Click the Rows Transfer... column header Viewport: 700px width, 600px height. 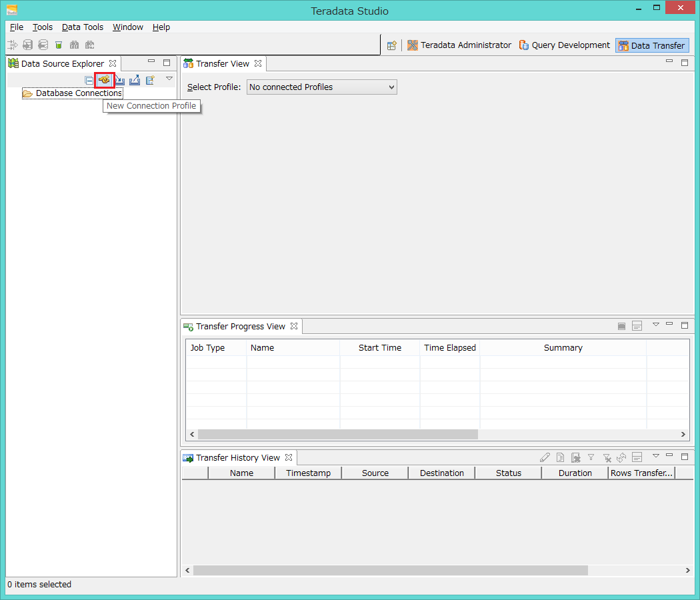(x=641, y=473)
